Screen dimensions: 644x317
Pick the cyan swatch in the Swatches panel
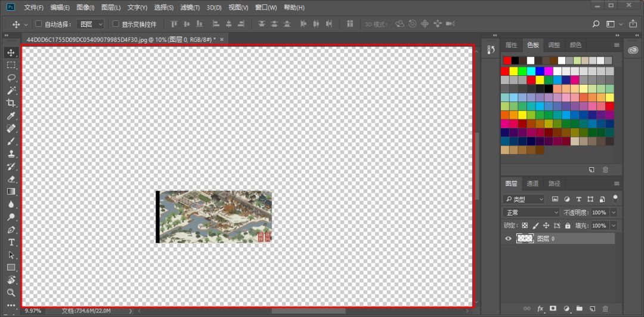(x=531, y=71)
